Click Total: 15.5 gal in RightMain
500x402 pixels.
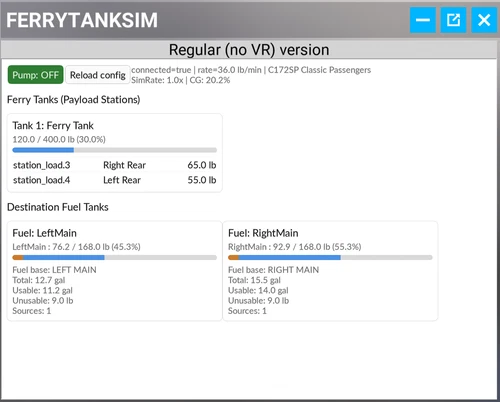click(254, 280)
